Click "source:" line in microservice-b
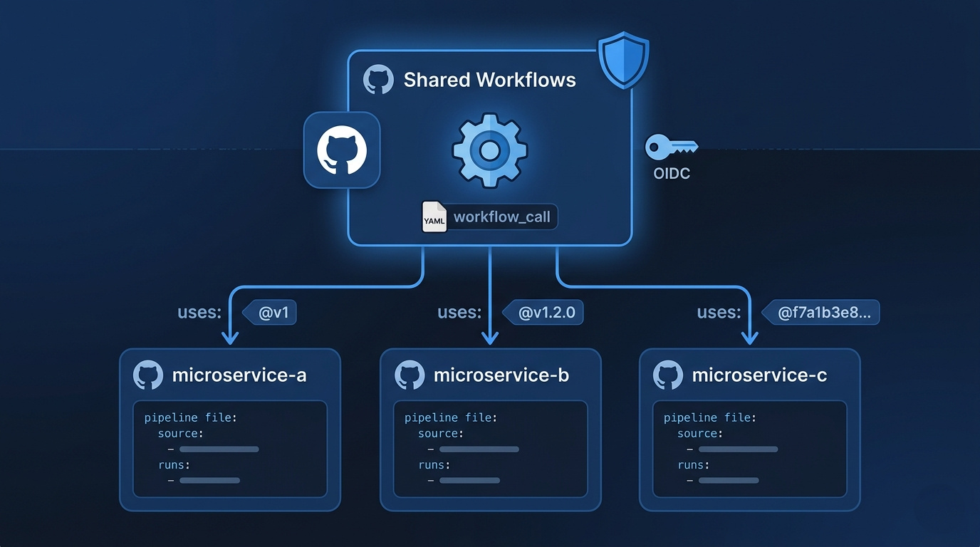 click(x=442, y=434)
